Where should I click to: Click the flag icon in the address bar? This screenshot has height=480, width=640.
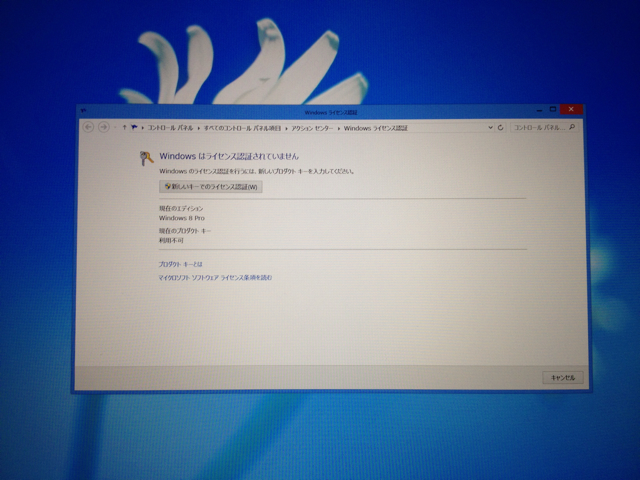(x=134, y=128)
